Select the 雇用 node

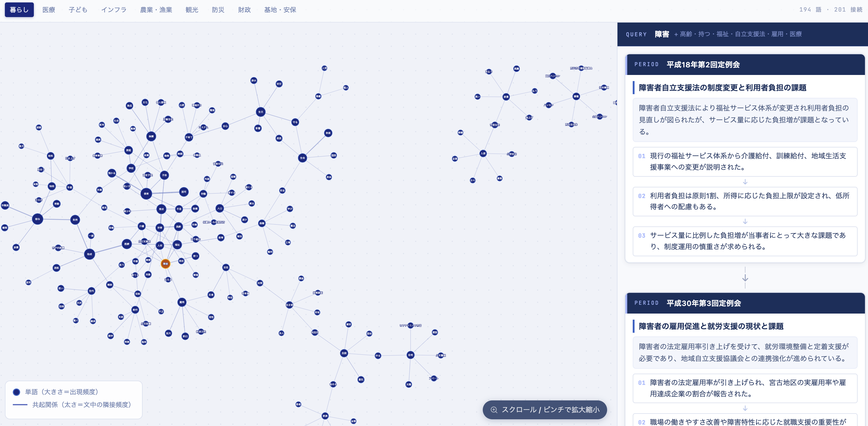point(182,302)
